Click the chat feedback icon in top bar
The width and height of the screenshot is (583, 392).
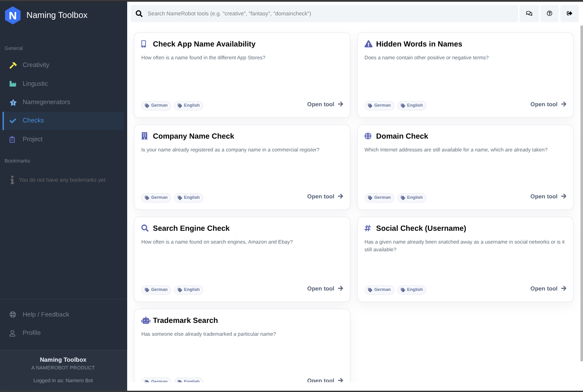click(529, 14)
